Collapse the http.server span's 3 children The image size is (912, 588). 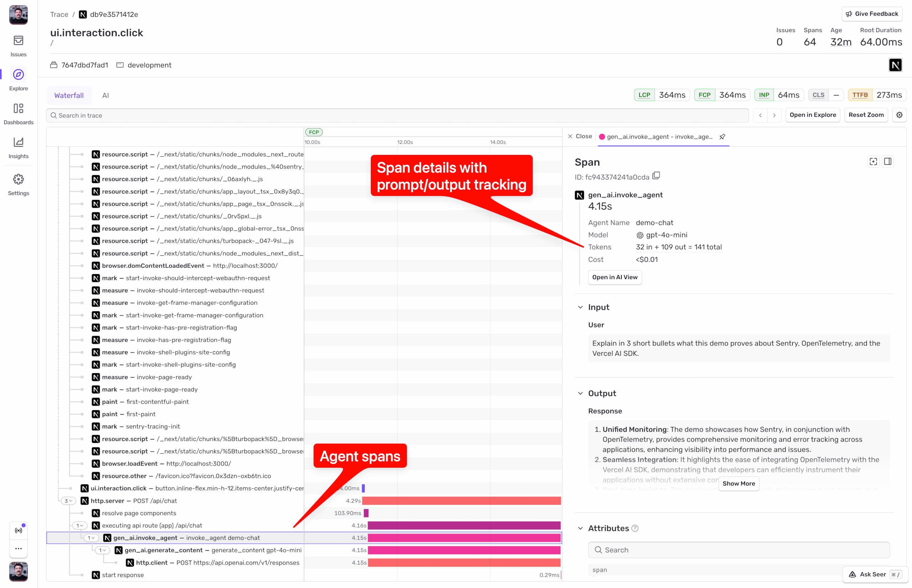[x=68, y=500]
